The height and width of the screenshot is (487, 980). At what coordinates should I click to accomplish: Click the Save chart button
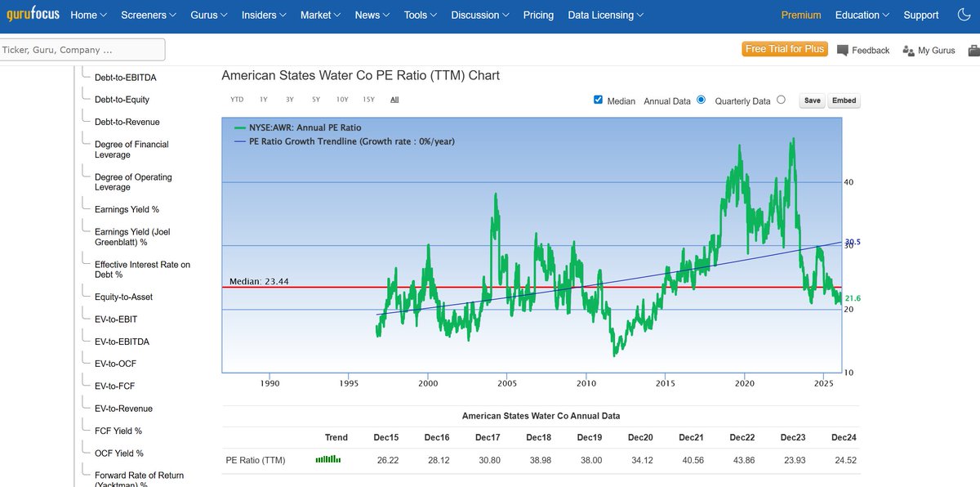pos(813,101)
